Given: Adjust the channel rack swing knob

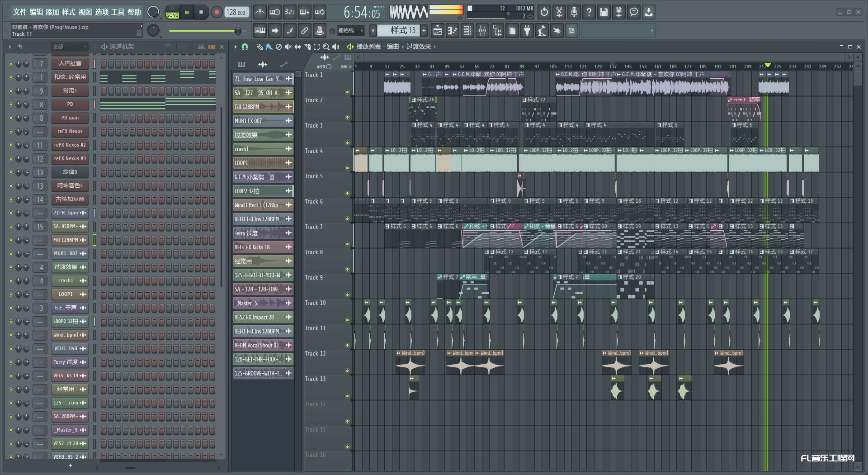Looking at the screenshot, I should pyautogui.click(x=168, y=47).
